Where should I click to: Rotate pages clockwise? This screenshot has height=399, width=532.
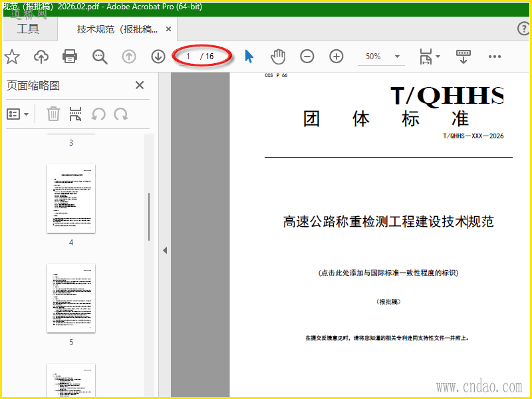pos(121,114)
